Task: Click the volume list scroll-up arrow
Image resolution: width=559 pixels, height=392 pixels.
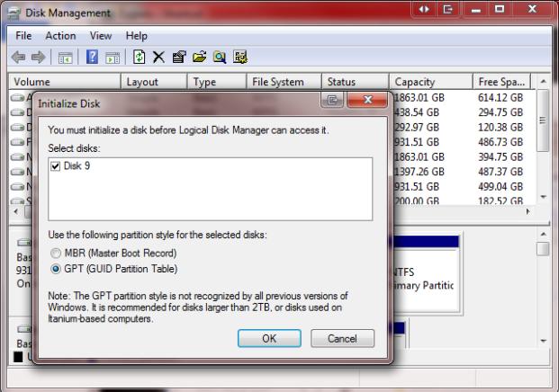Action: [543, 82]
